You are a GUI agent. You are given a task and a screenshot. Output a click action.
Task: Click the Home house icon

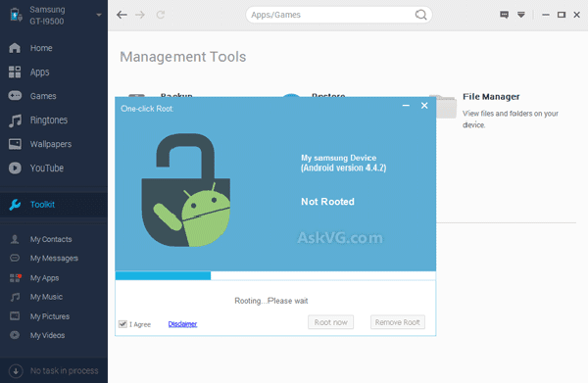[15, 48]
